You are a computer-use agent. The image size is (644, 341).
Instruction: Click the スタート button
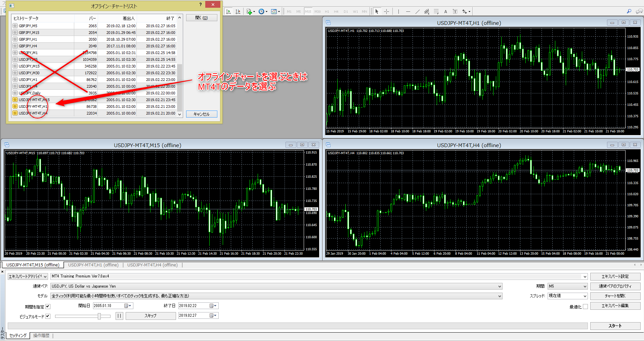[x=615, y=326]
